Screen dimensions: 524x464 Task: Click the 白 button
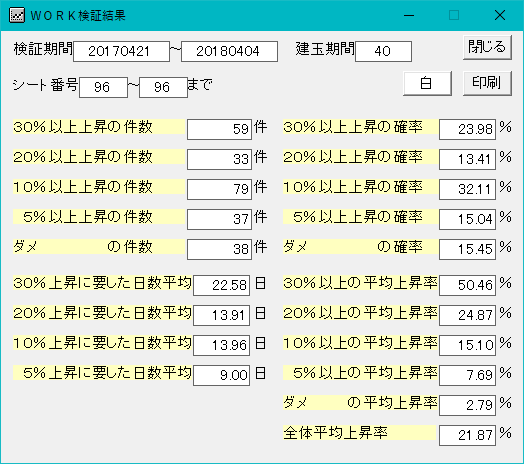pyautogui.click(x=427, y=83)
